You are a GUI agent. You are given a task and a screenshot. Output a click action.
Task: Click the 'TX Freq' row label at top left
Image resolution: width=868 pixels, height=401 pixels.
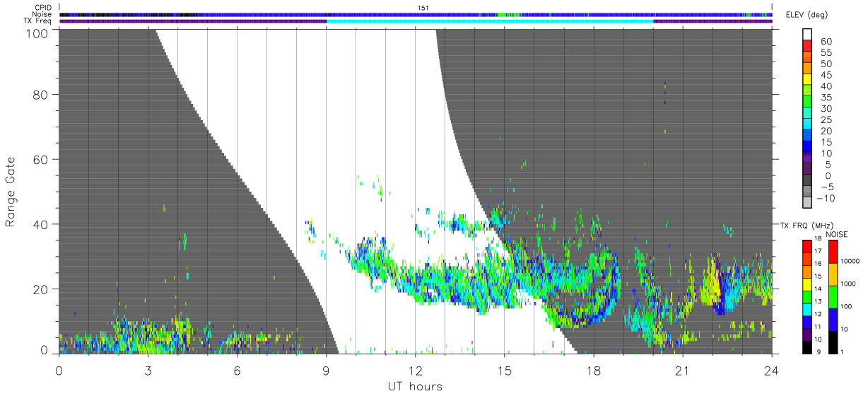[x=39, y=21]
